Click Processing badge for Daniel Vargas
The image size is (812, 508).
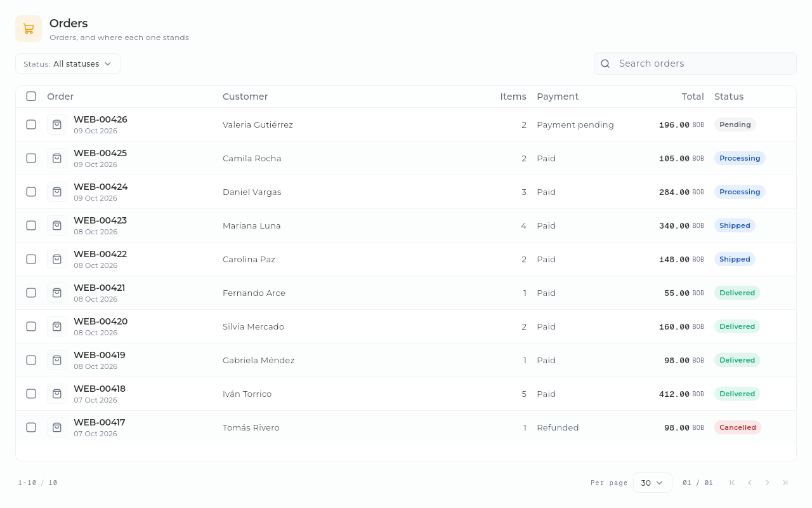point(740,192)
